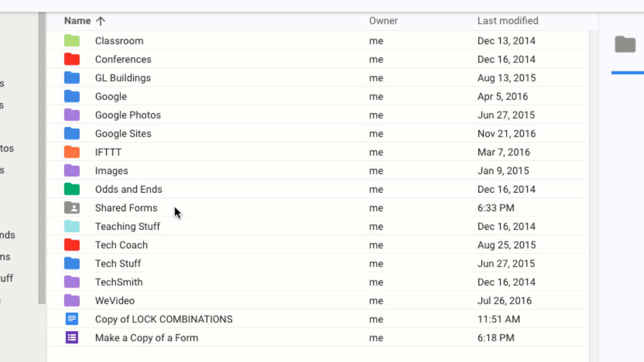Screen dimensions: 644x362
Task: Select the TechSmith folder name
Action: pos(119,283)
